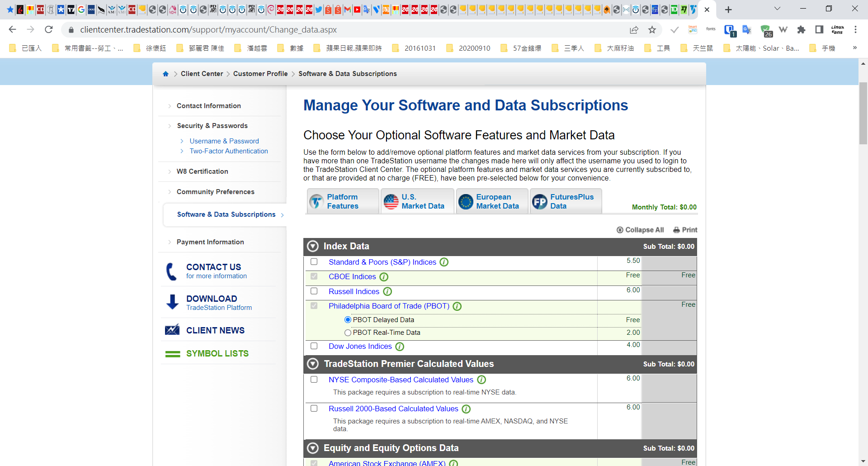Screen dimensions: 868x466
Task: Collapse TradeStation Premier Calculated Values section
Action: (x=313, y=364)
